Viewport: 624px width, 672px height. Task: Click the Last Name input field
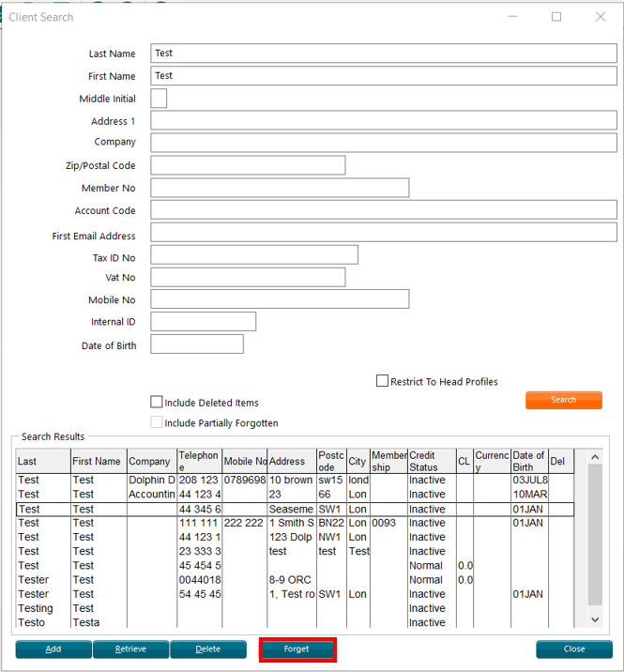(x=384, y=53)
